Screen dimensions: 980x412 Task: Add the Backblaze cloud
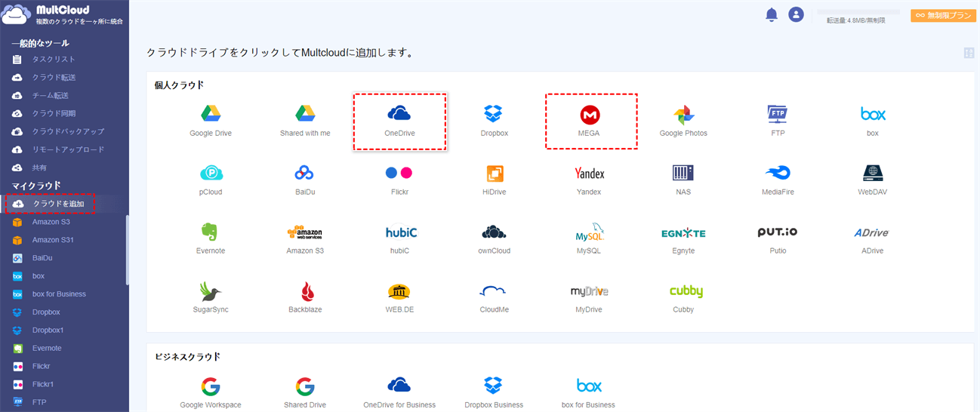click(305, 297)
